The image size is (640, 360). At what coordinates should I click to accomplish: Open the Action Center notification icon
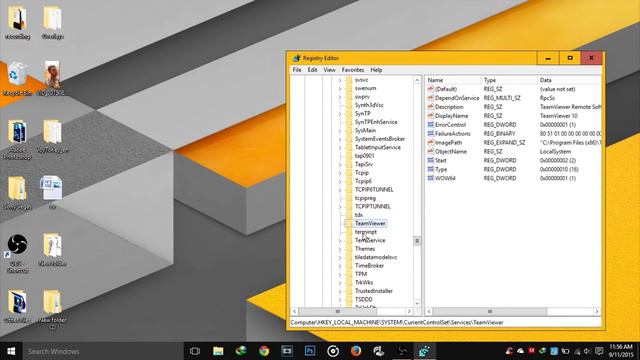[599, 351]
